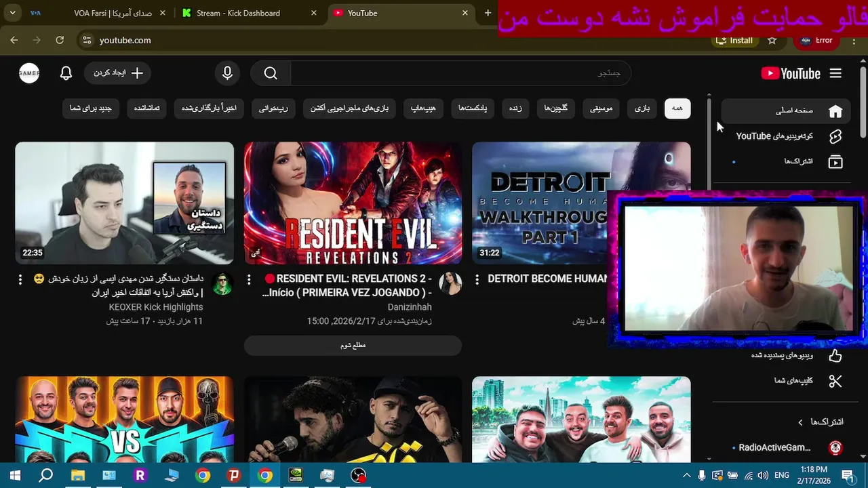Select the action-adventure games (بازی‌های ماجراجویی اکشن) chip
The height and width of the screenshot is (488, 868).
click(x=350, y=108)
